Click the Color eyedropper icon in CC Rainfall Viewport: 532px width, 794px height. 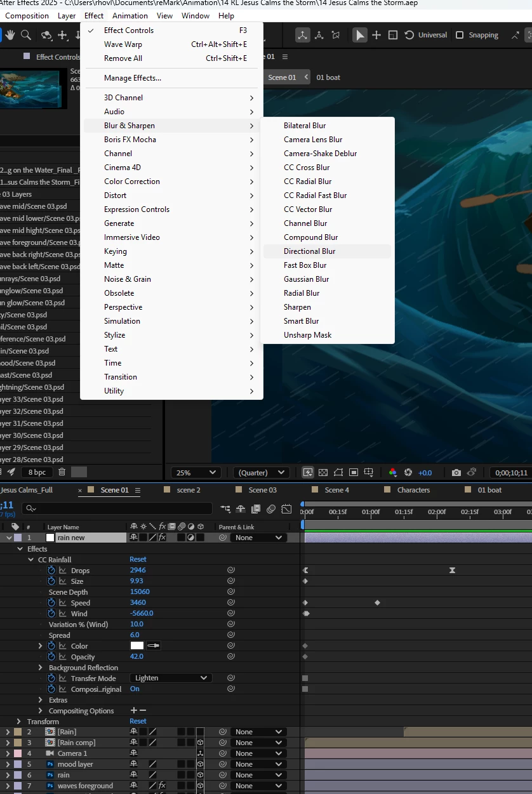(x=154, y=645)
